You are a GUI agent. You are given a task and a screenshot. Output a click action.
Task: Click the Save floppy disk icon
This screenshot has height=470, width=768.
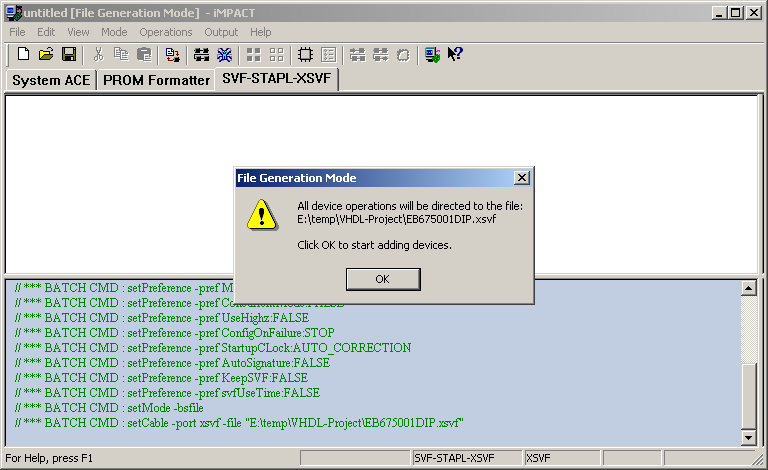click(x=69, y=54)
